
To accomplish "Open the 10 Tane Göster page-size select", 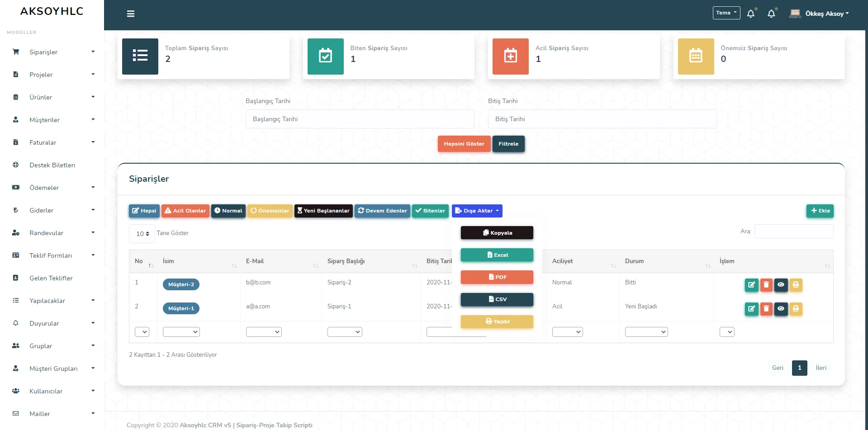I will [x=142, y=234].
